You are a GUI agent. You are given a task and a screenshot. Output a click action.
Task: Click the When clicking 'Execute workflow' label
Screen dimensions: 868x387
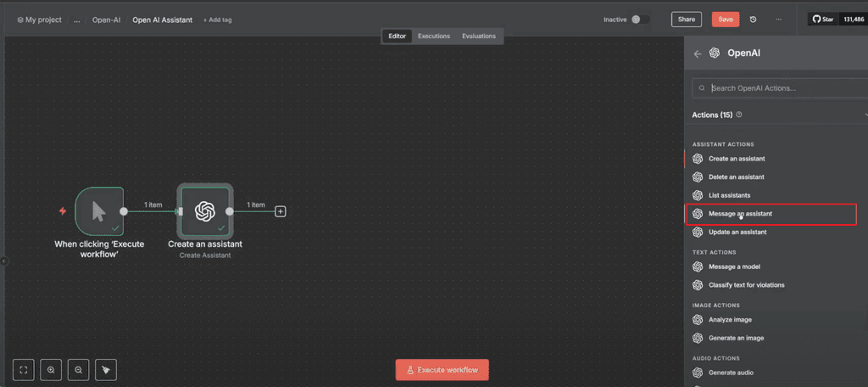pyautogui.click(x=99, y=249)
